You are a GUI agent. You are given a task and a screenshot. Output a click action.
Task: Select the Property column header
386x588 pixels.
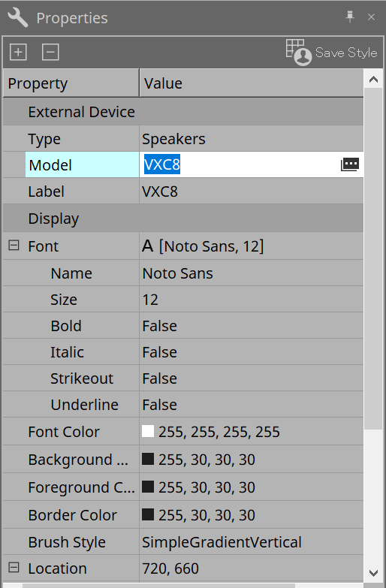[x=71, y=83]
